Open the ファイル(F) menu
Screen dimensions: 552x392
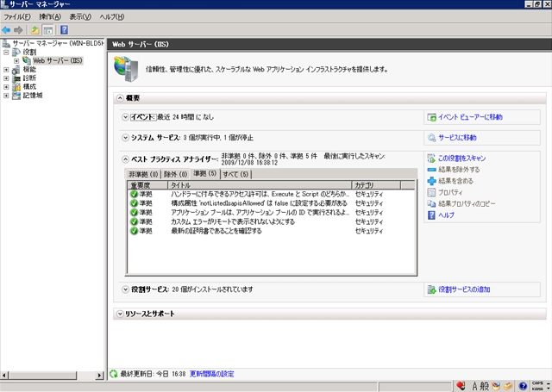[x=17, y=17]
